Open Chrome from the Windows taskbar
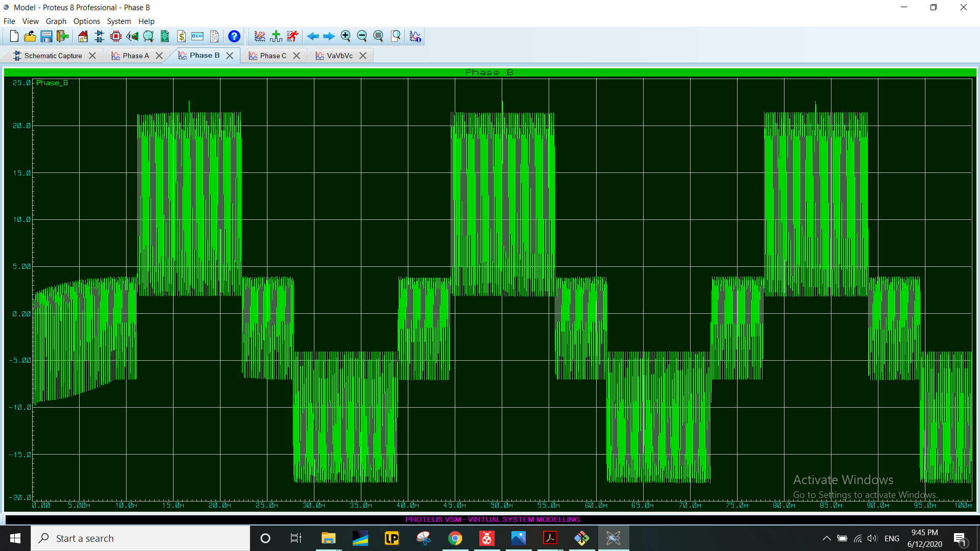Viewport: 980px width, 551px height. tap(455, 538)
